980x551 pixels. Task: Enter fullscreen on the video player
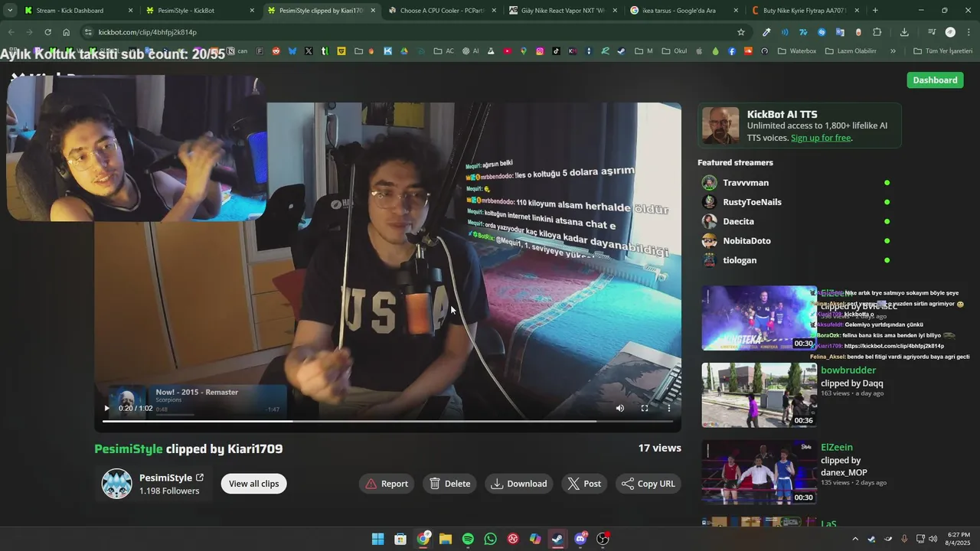coord(645,409)
